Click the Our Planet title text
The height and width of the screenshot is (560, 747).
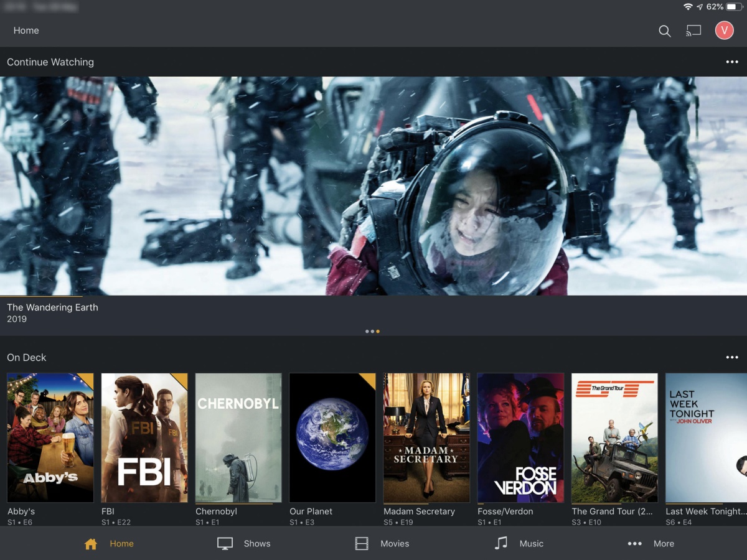pos(311,511)
